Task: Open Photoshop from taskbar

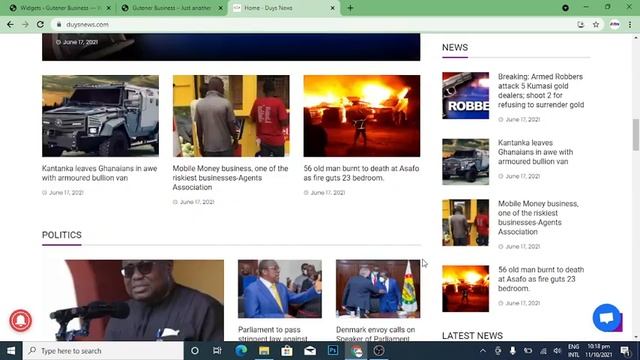Action: 333,351
